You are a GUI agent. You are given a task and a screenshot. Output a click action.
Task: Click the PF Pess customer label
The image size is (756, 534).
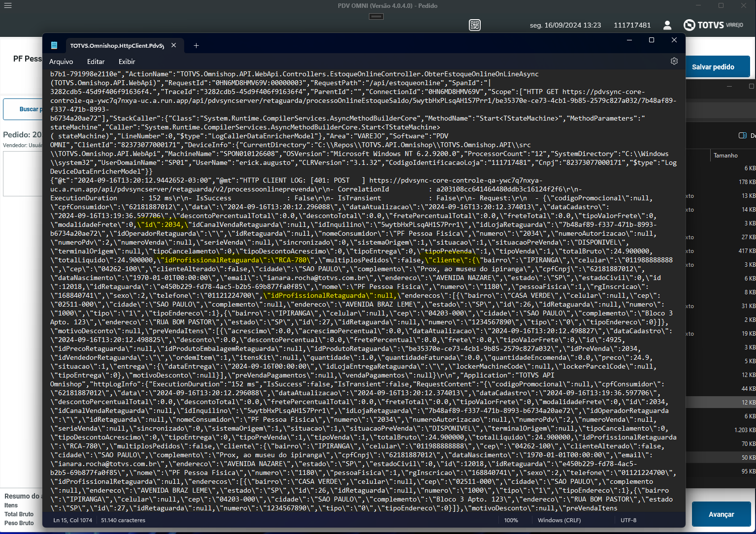(28, 59)
